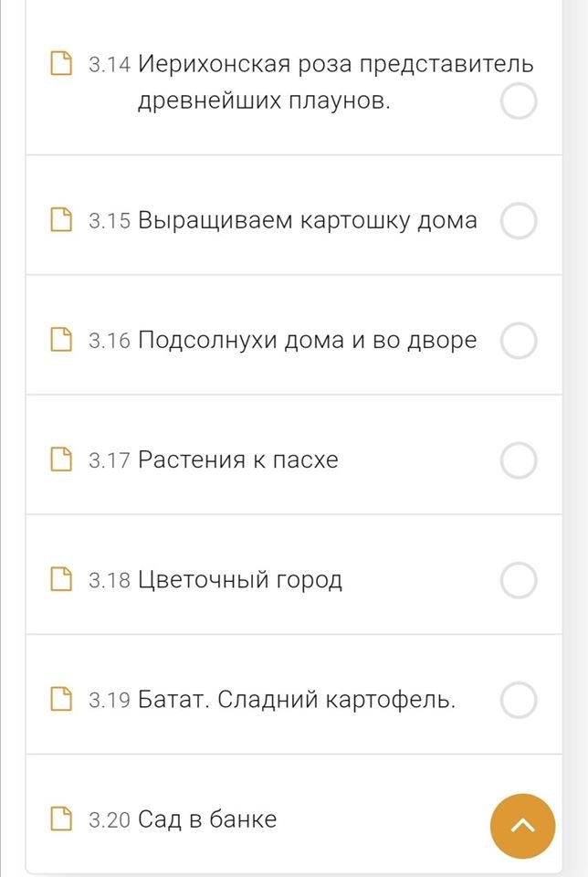The height and width of the screenshot is (877, 588).
Task: Open lesson Подсолнухи дома и во дворе
Action: click(307, 340)
